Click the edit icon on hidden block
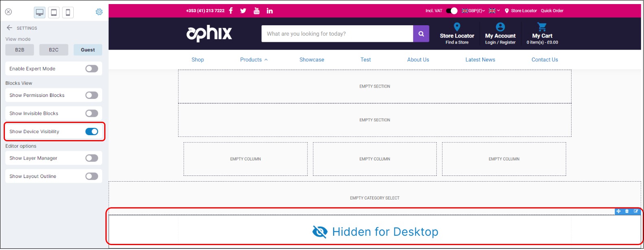Image resolution: width=644 pixels, height=250 pixels. [636, 211]
